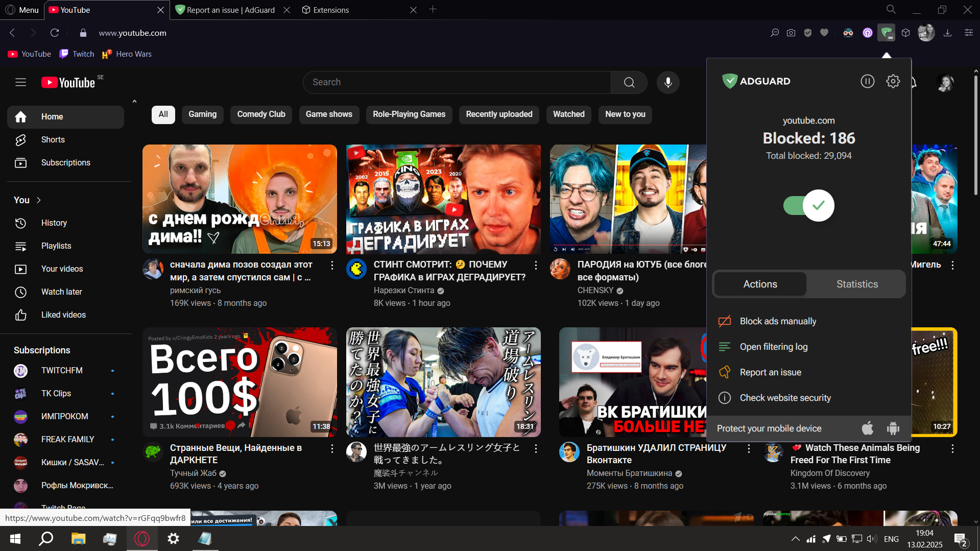Expand the You section chevron
The width and height of the screenshot is (980, 551).
point(39,200)
